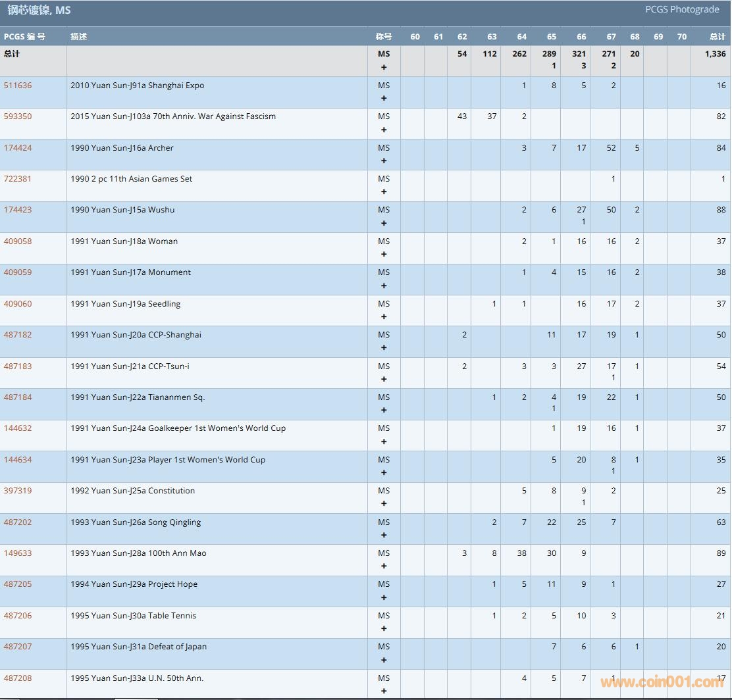Click the 描述 column header
This screenshot has height=700, width=732.
(79, 37)
